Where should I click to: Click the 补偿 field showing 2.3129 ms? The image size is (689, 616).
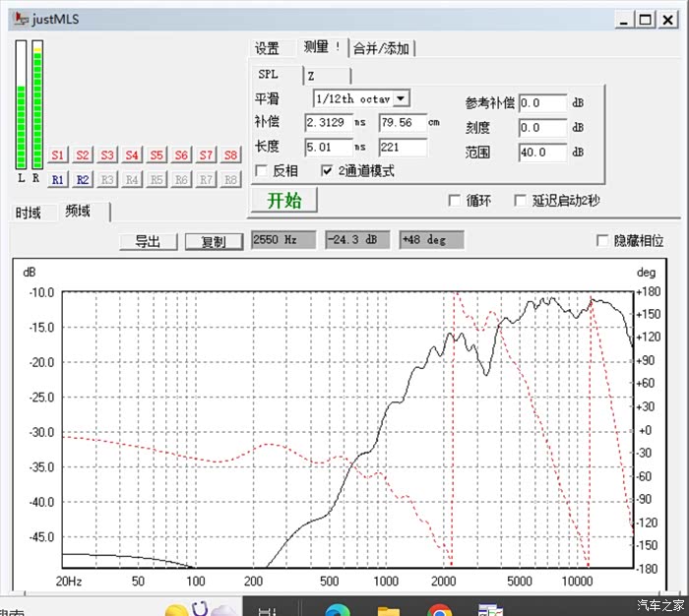pos(328,123)
